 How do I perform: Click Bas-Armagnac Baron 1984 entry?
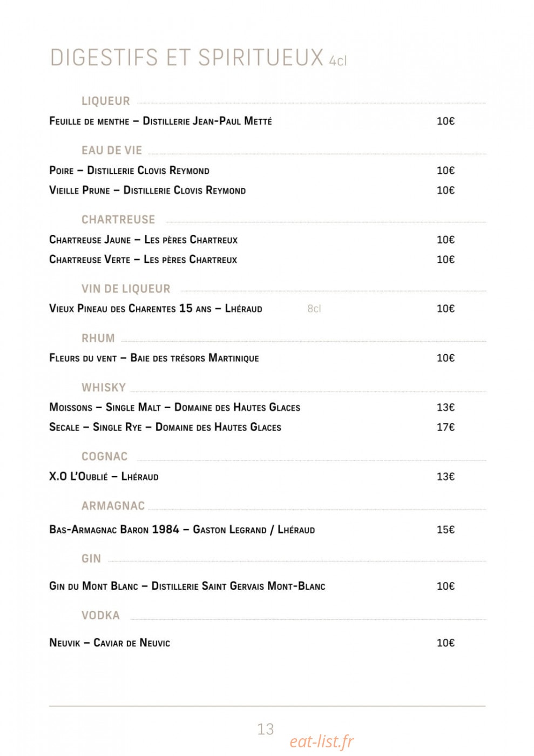pyautogui.click(x=182, y=530)
